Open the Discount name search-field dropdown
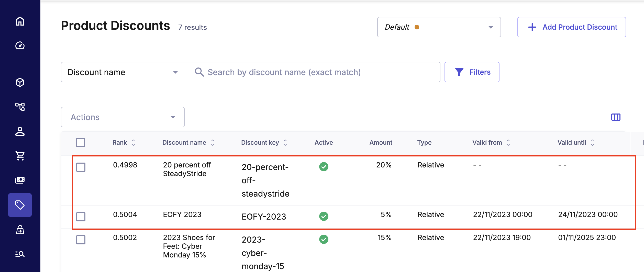This screenshot has height=272, width=644. pos(123,72)
